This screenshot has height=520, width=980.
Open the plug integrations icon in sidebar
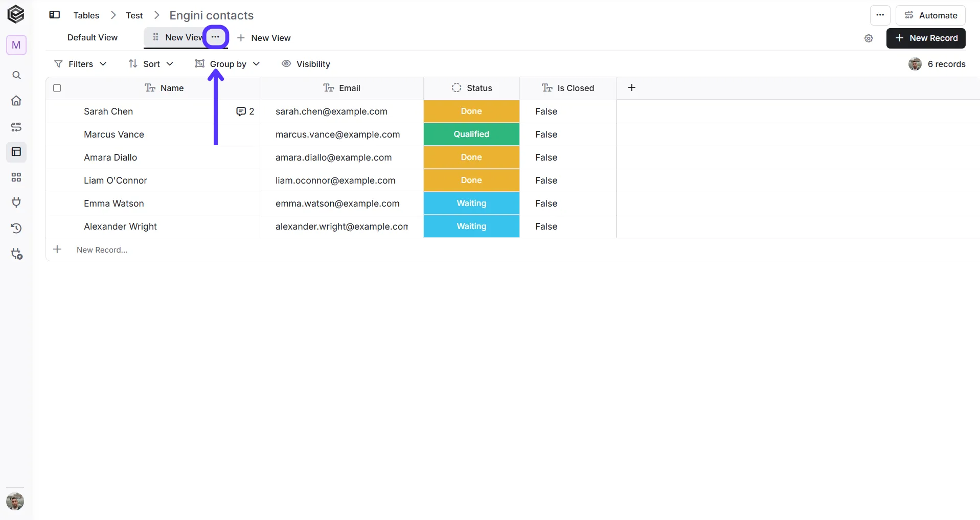(16, 202)
